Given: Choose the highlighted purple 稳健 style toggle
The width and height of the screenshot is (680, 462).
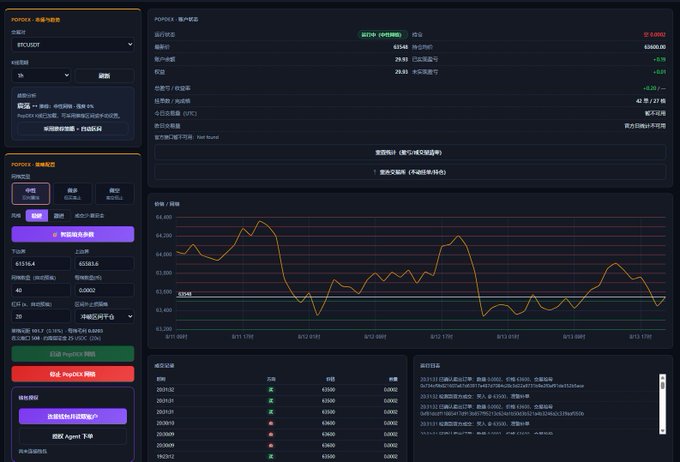Looking at the screenshot, I should (x=37, y=216).
